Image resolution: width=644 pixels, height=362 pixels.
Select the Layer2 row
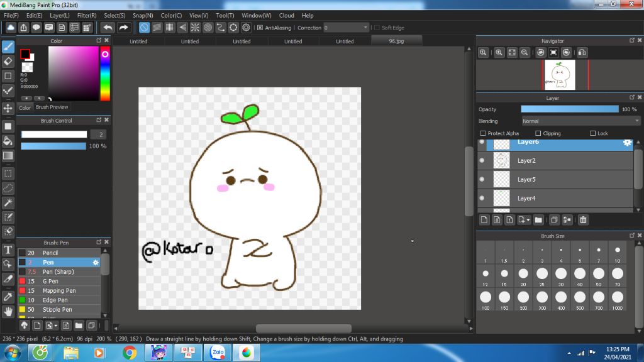click(555, 160)
